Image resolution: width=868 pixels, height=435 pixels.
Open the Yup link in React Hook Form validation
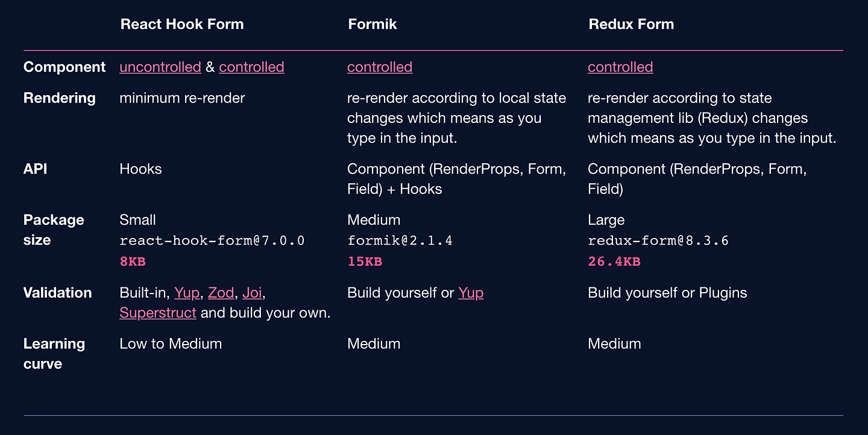tap(187, 293)
